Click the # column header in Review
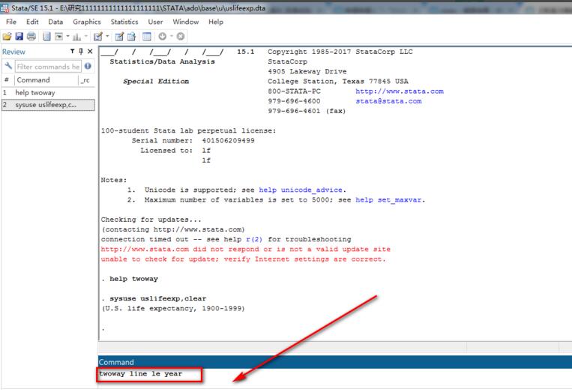This screenshot has height=392, width=572. [x=7, y=80]
